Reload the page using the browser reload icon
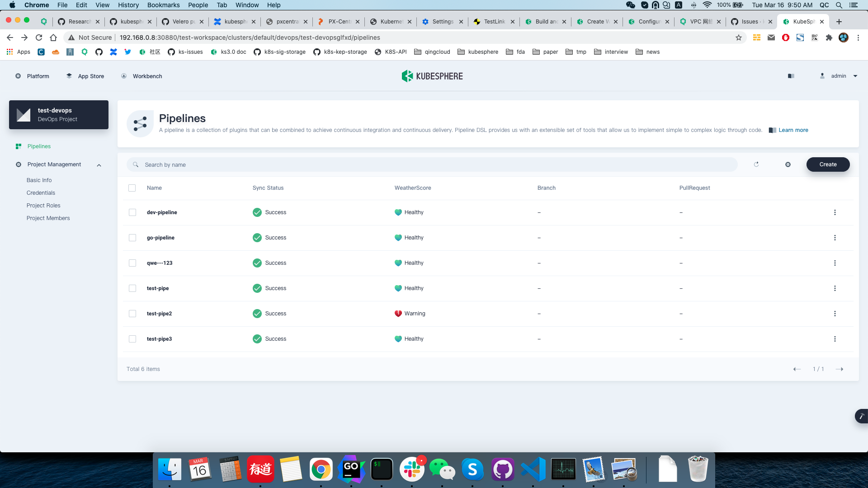Image resolution: width=868 pixels, height=488 pixels. click(x=39, y=38)
